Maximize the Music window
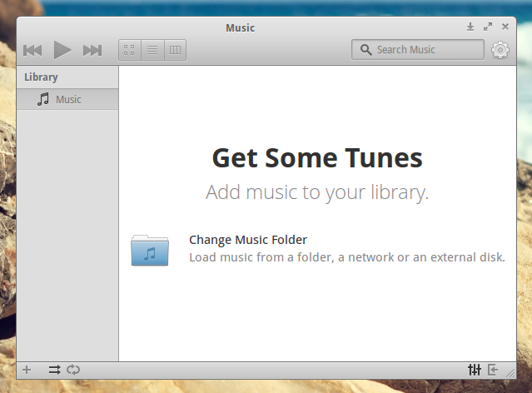 click(488, 27)
